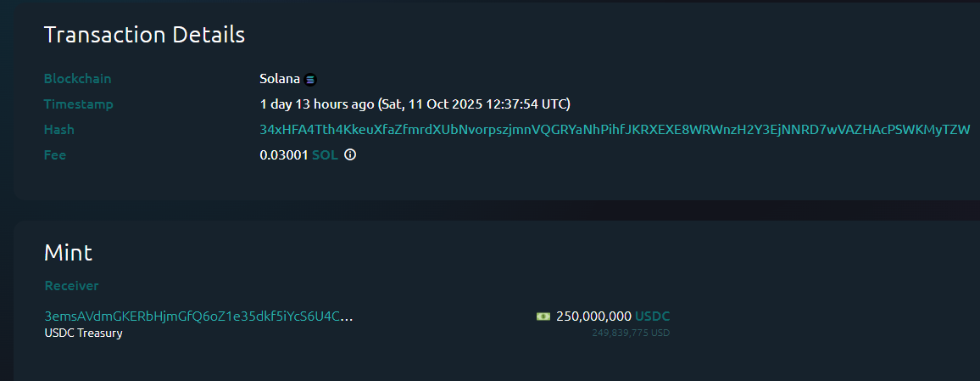
Task: Click the Timestamp field label
Action: pyautogui.click(x=78, y=104)
